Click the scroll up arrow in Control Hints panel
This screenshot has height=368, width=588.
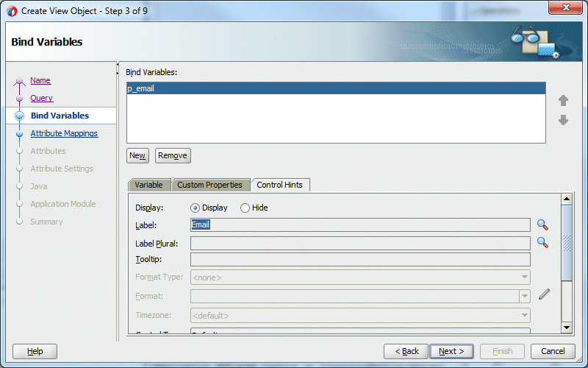tap(567, 199)
